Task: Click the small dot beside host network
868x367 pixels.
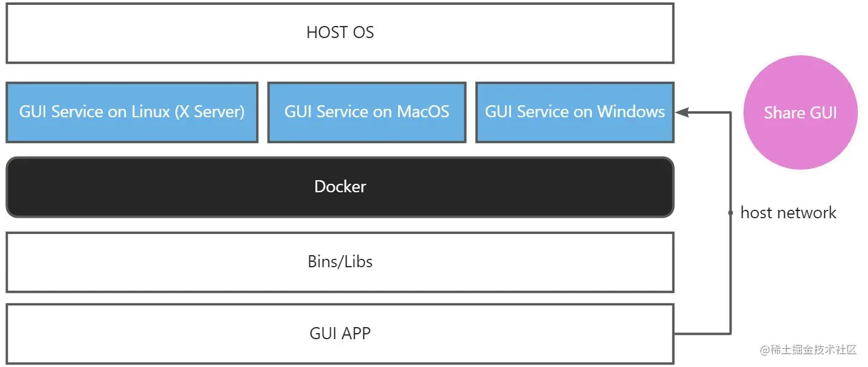Action: tap(730, 213)
